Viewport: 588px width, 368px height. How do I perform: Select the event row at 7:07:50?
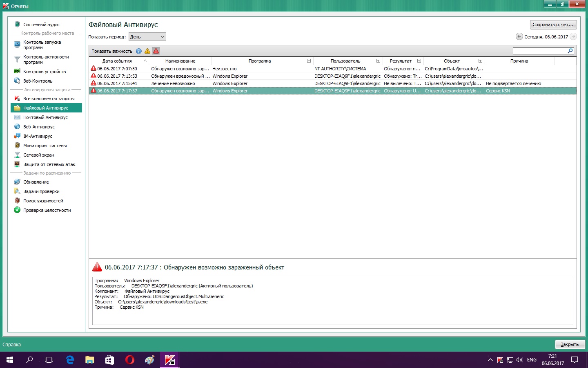click(x=333, y=69)
